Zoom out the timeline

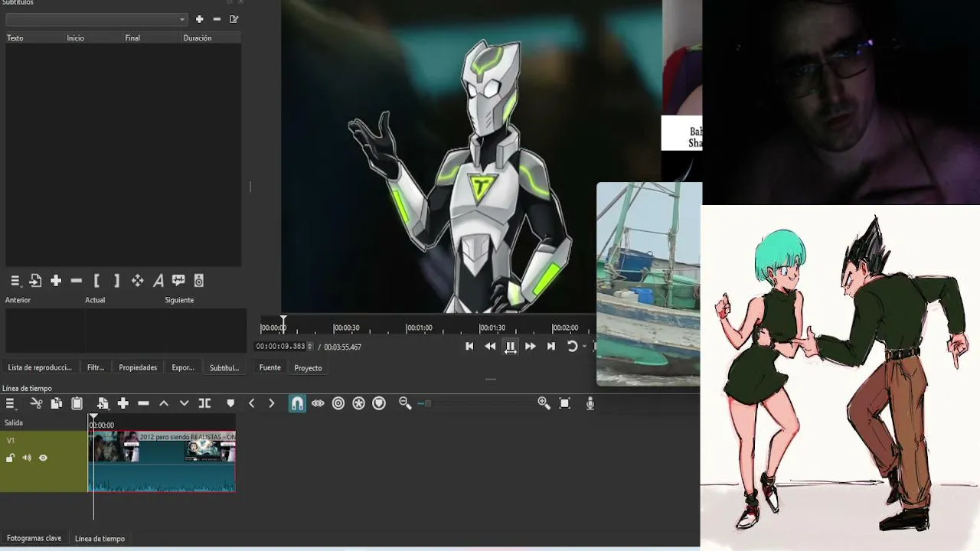click(405, 403)
